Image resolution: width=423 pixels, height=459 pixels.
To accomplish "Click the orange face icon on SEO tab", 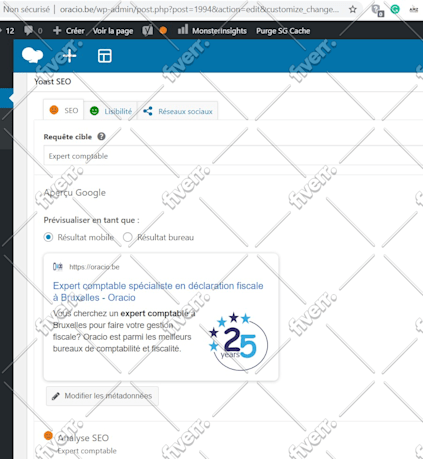I will pyautogui.click(x=54, y=110).
